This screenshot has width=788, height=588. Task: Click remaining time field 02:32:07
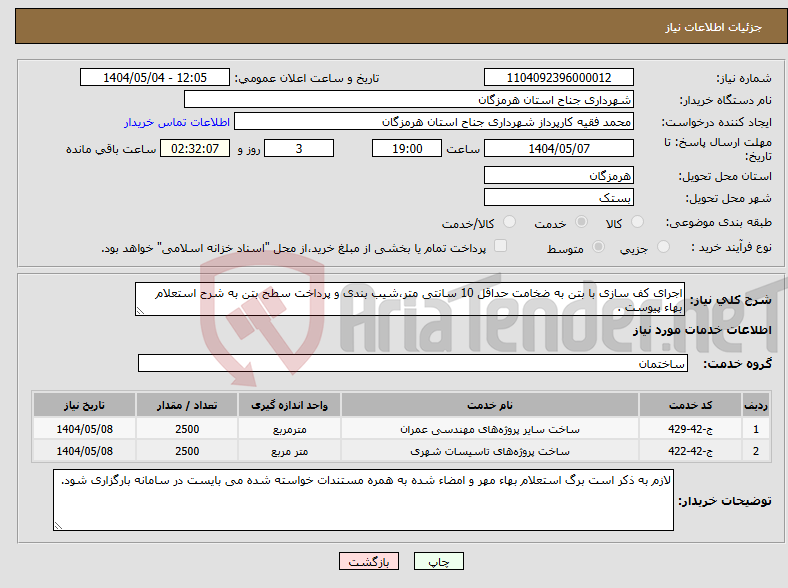pos(195,148)
